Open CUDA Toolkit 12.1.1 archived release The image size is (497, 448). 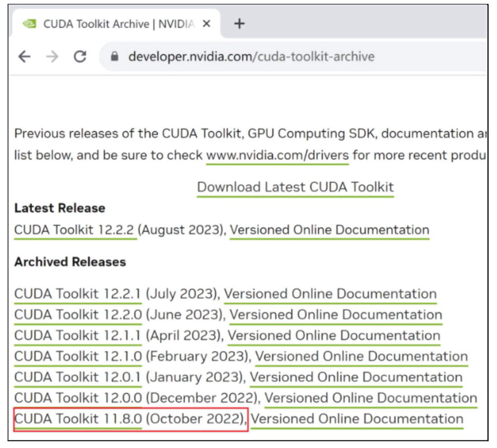tap(78, 335)
